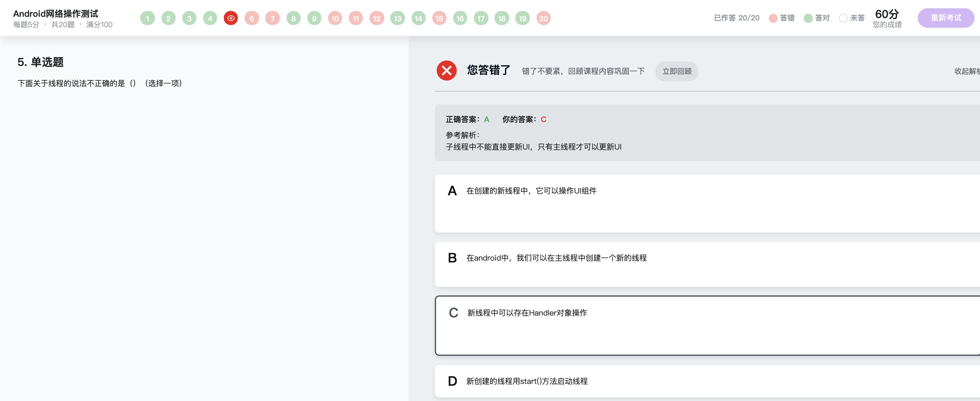Click the 你的答案: C label
Image resolution: width=980 pixels, height=401 pixels.
pos(524,119)
